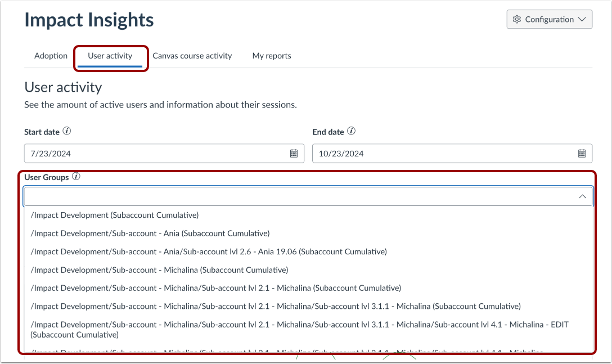Click the End date field showing 10/23/2024
612x364 pixels.
452,154
